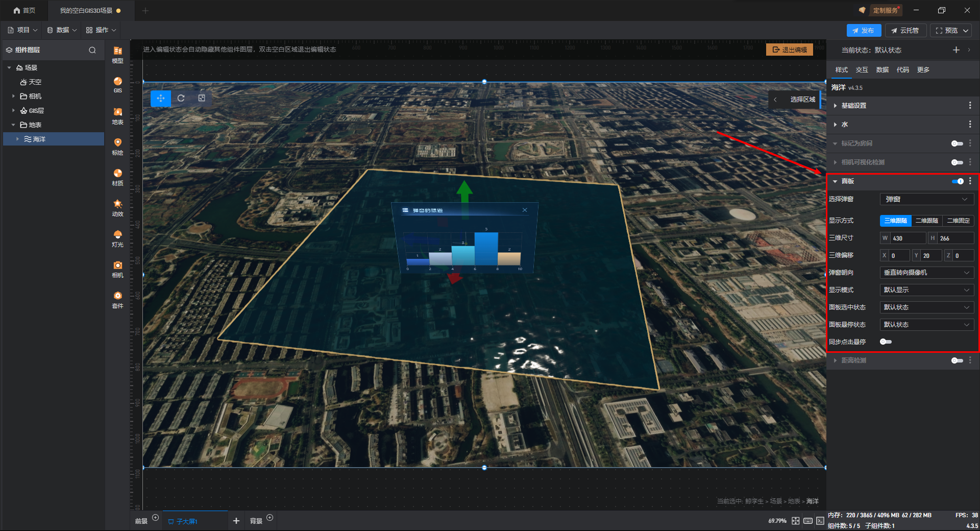Toggle the 面板 panel switch off
Image resolution: width=980 pixels, height=531 pixels.
[958, 181]
